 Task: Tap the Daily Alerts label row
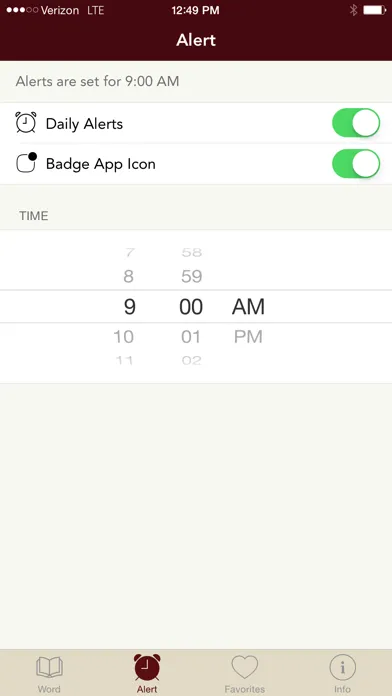coord(196,123)
